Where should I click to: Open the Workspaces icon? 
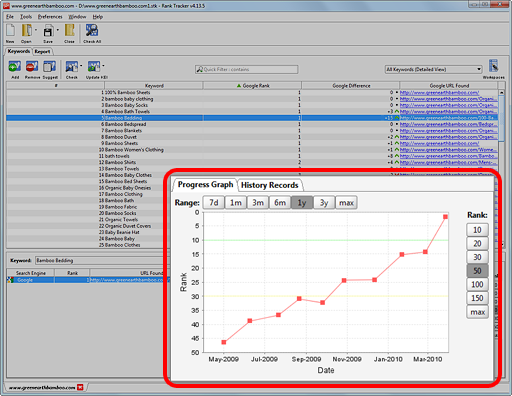pos(494,66)
